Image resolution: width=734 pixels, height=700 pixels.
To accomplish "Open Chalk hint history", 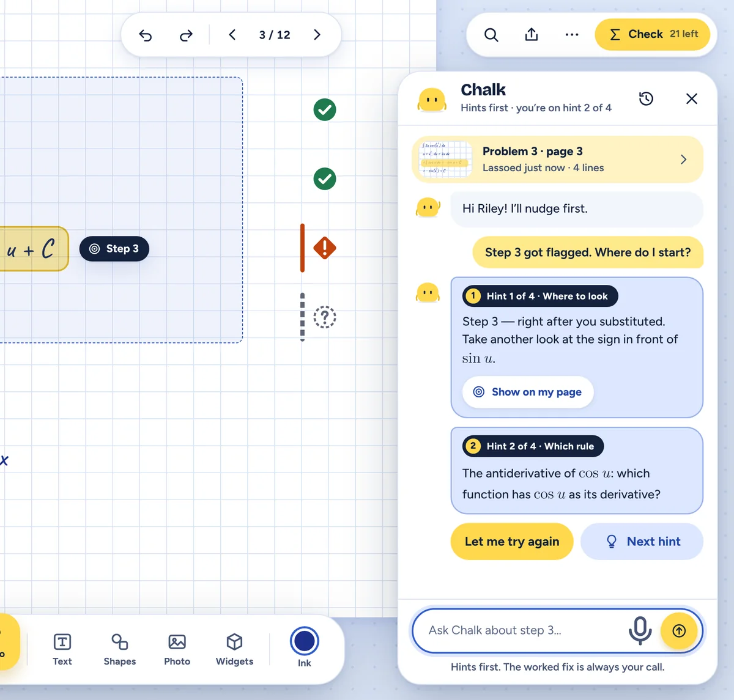I will tap(646, 98).
